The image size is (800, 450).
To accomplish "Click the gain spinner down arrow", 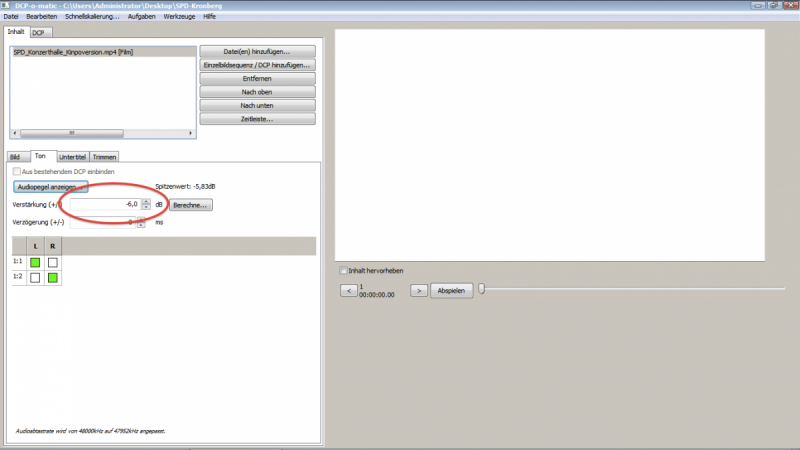I will pos(146,208).
